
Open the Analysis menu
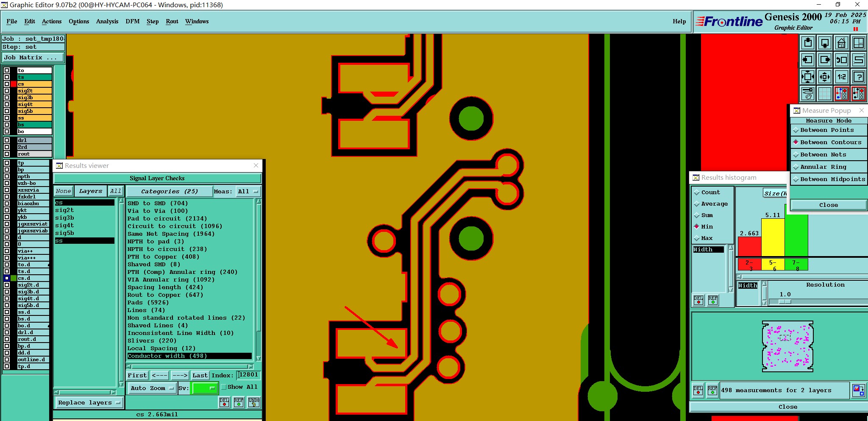click(107, 21)
